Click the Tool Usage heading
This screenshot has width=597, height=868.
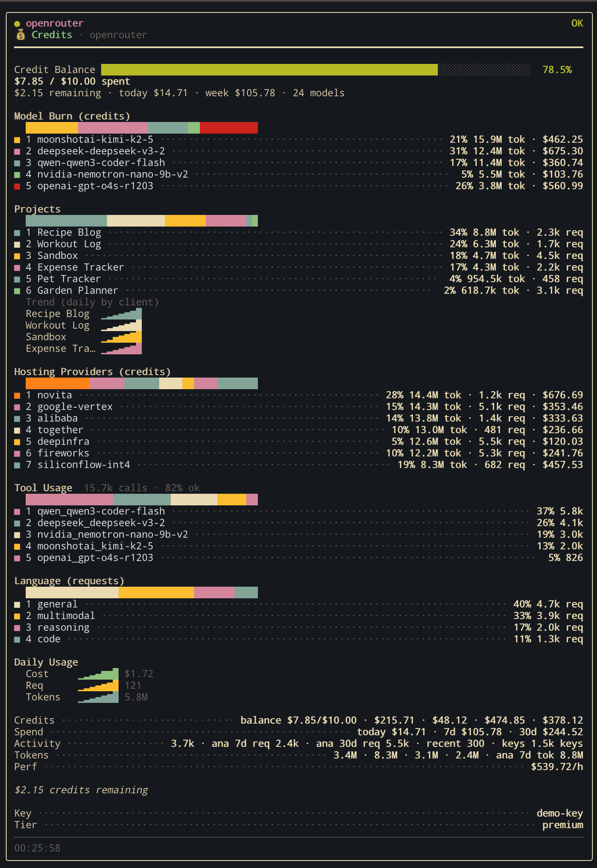pos(43,488)
